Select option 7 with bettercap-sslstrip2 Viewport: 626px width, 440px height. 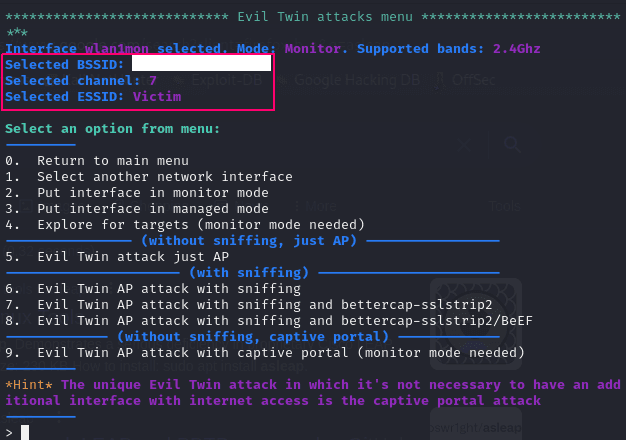pyautogui.click(x=249, y=305)
